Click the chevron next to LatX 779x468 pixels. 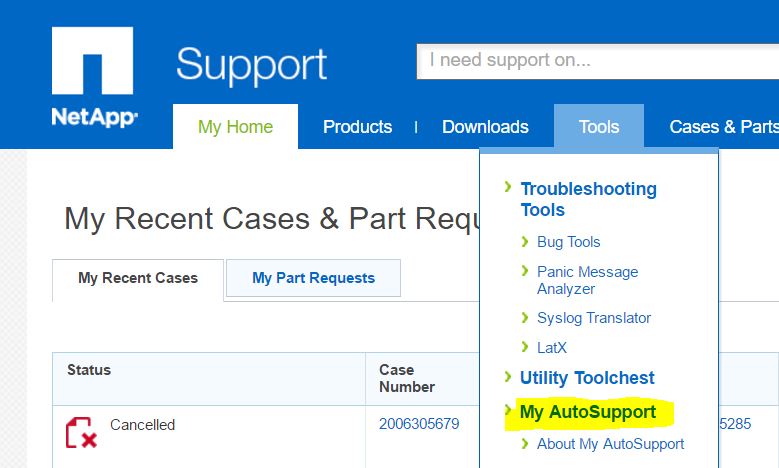(526, 347)
